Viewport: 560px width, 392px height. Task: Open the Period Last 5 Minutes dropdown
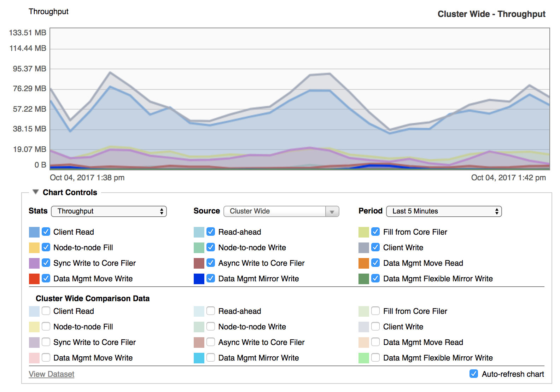(444, 211)
